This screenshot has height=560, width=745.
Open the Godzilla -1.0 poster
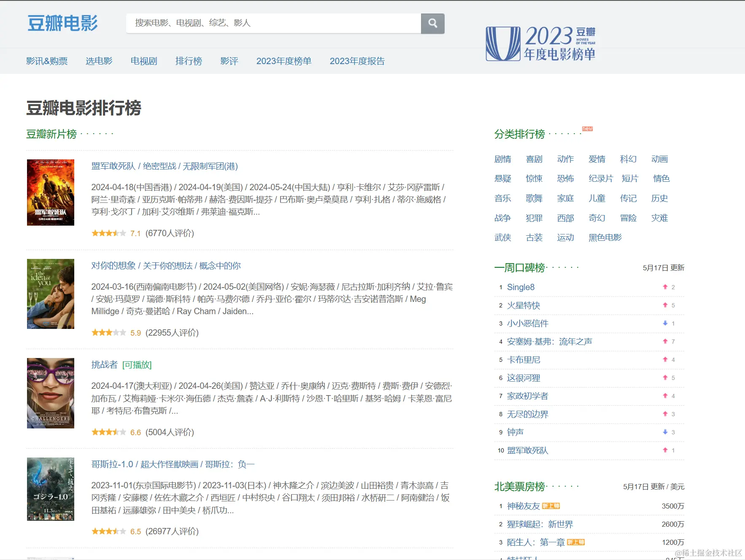[x=51, y=489]
